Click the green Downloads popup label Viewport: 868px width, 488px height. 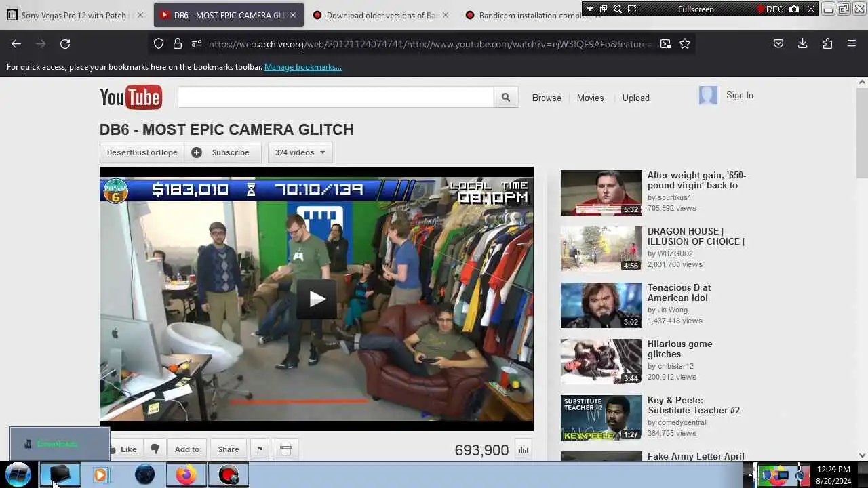[x=57, y=444]
